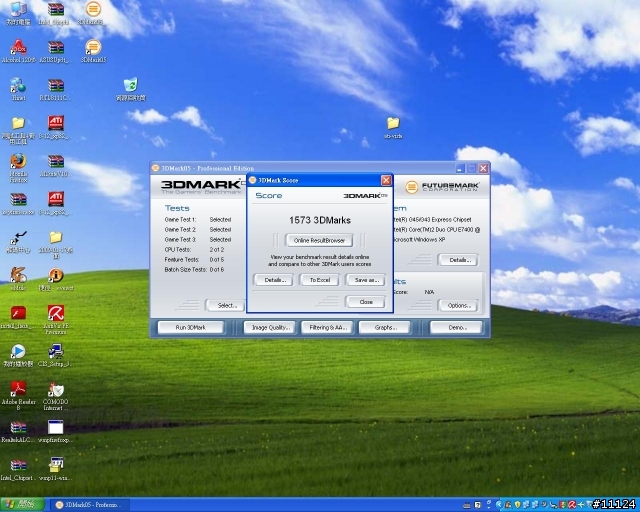The image size is (640, 512).
Task: Click Options button in the Results section
Action: pos(458,305)
